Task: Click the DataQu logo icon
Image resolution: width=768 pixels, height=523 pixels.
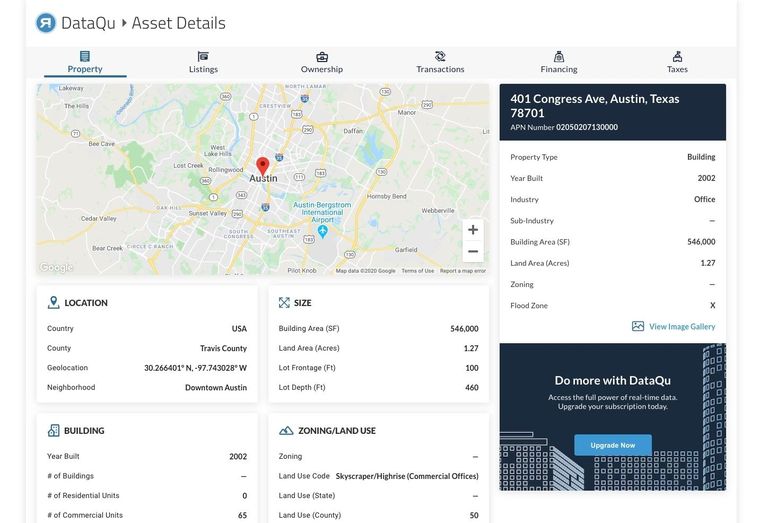Action: tap(46, 23)
